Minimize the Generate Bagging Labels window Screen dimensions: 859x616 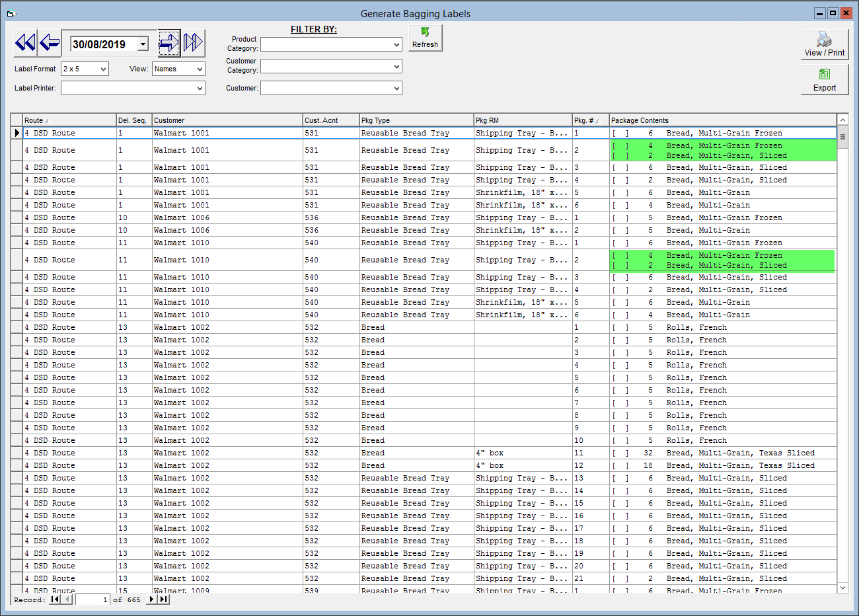point(820,13)
